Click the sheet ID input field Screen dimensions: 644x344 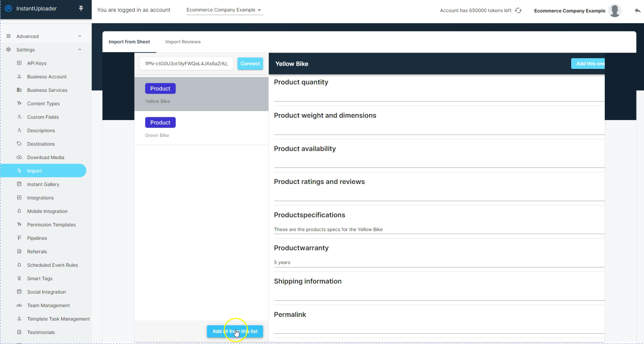click(x=186, y=64)
